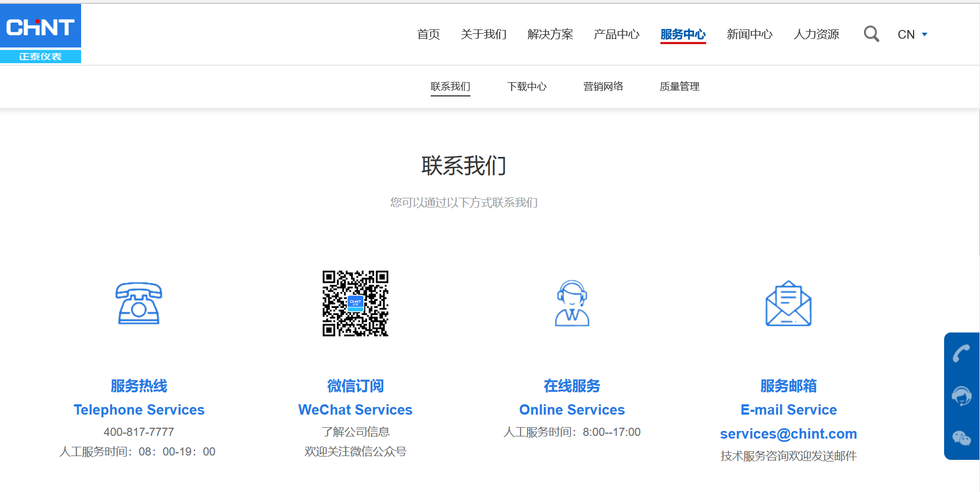
Task: Click the 服务热线 heading
Action: point(139,386)
